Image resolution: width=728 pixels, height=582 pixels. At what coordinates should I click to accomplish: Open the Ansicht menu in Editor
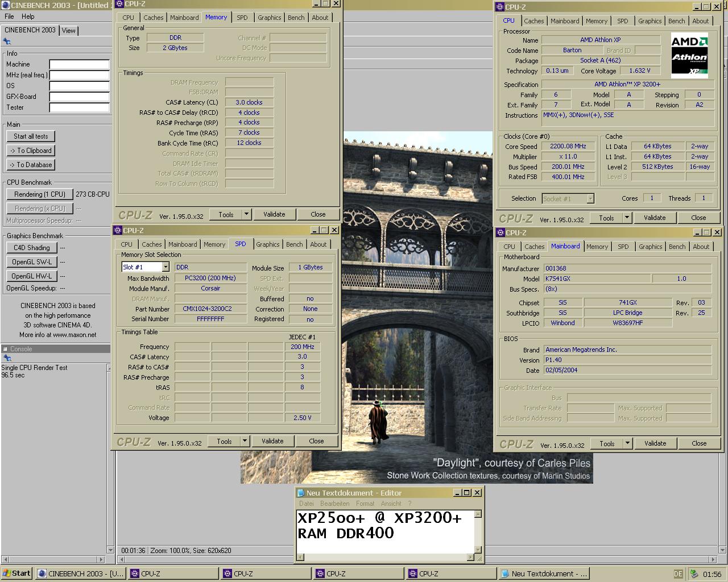(x=391, y=504)
